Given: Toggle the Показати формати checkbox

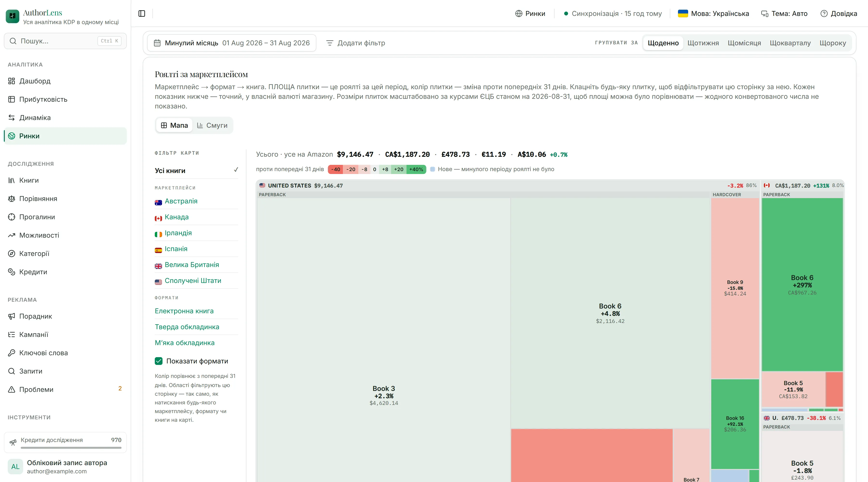Looking at the screenshot, I should click(x=159, y=361).
